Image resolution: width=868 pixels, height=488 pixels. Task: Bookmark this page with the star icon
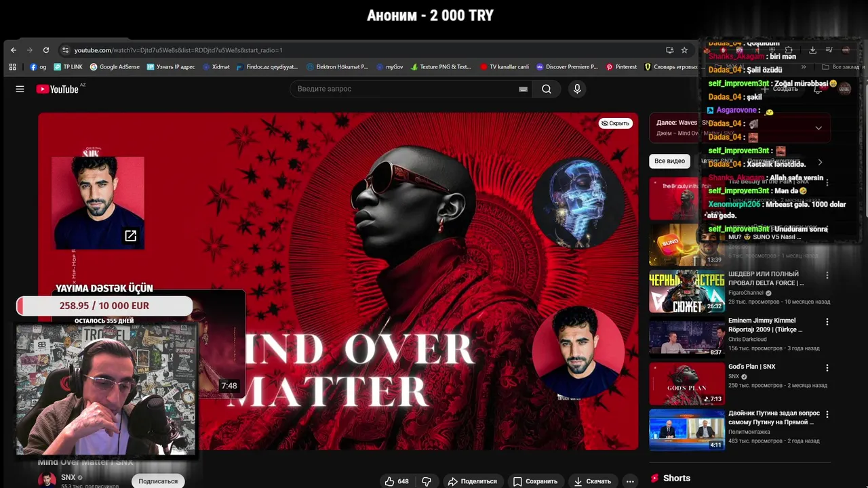point(684,50)
